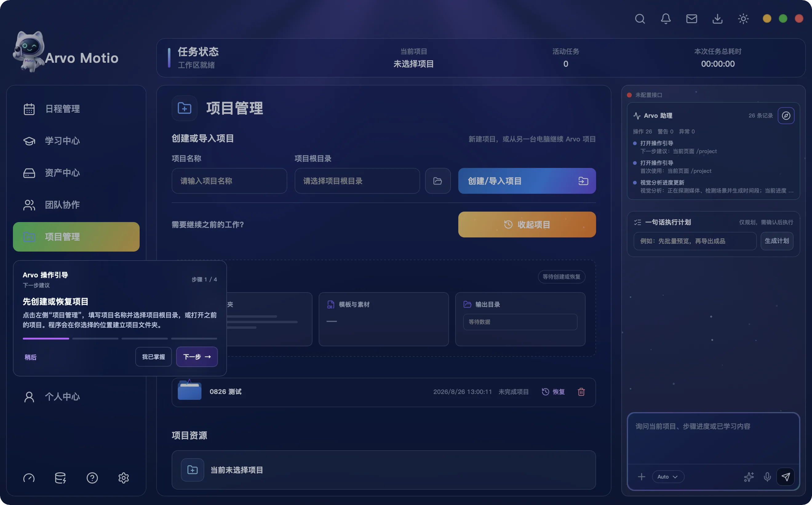Viewport: 812px width, 505px height.
Task: Click the browse folder icon button
Action: coord(438,181)
